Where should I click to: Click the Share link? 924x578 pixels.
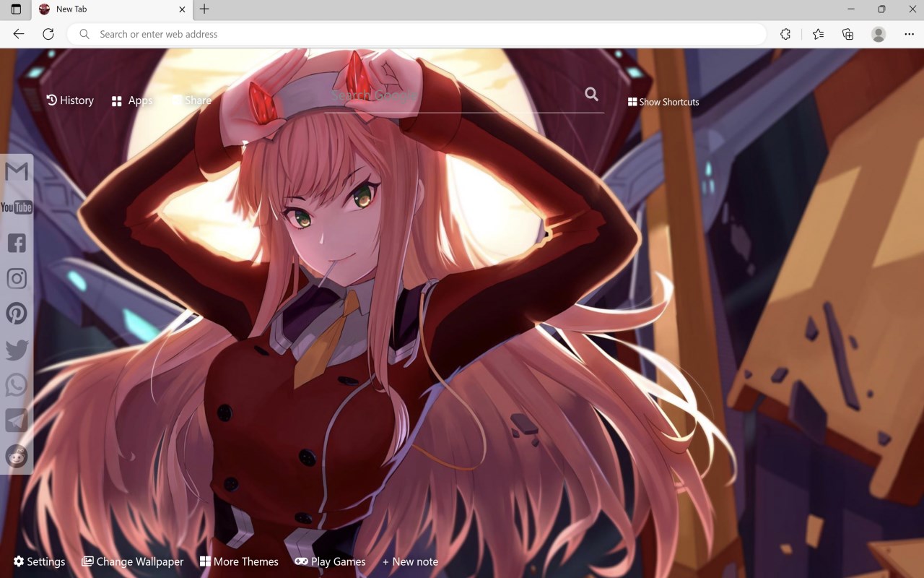191,100
